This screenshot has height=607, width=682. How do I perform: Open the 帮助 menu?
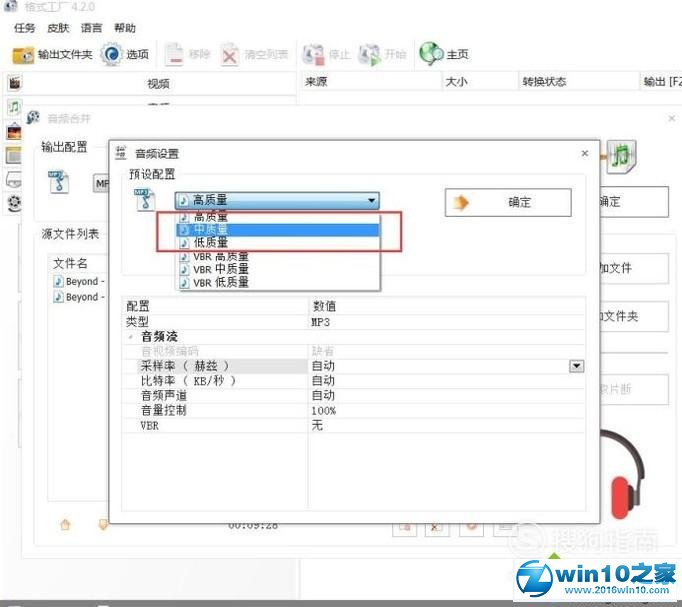pyautogui.click(x=125, y=28)
